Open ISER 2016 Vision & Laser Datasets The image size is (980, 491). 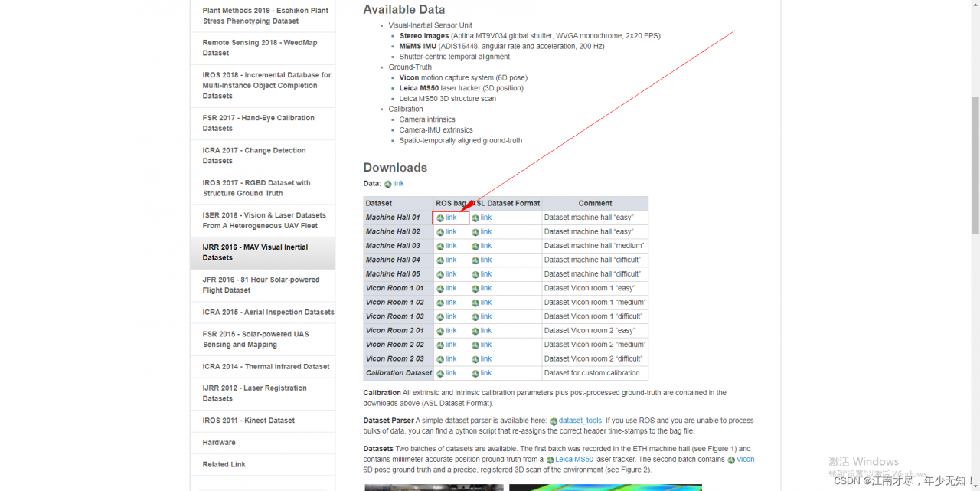(x=263, y=221)
